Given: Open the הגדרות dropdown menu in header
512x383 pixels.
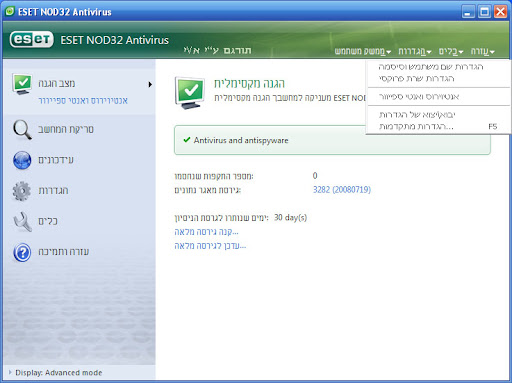Looking at the screenshot, I should [x=415, y=51].
